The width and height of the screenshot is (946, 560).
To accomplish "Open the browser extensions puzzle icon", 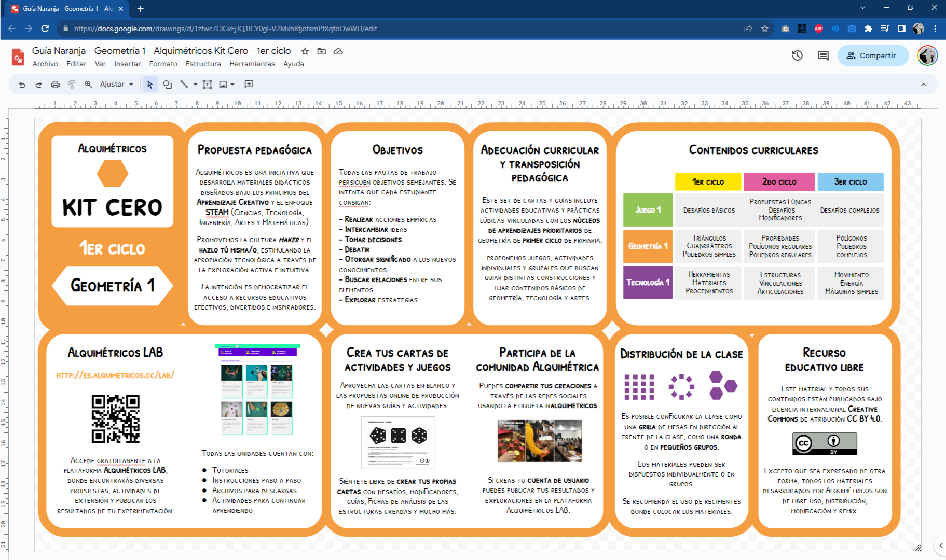I will pos(868,29).
